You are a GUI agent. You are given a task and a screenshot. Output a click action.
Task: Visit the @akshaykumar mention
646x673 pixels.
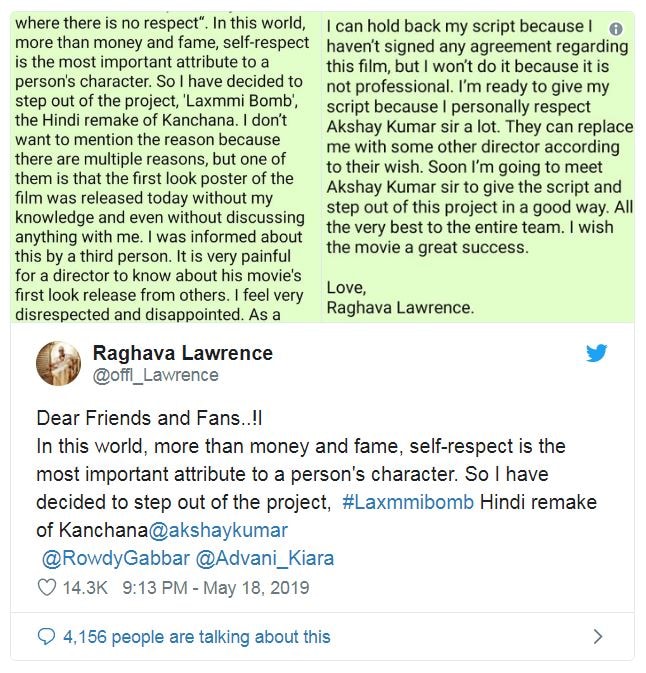point(218,530)
